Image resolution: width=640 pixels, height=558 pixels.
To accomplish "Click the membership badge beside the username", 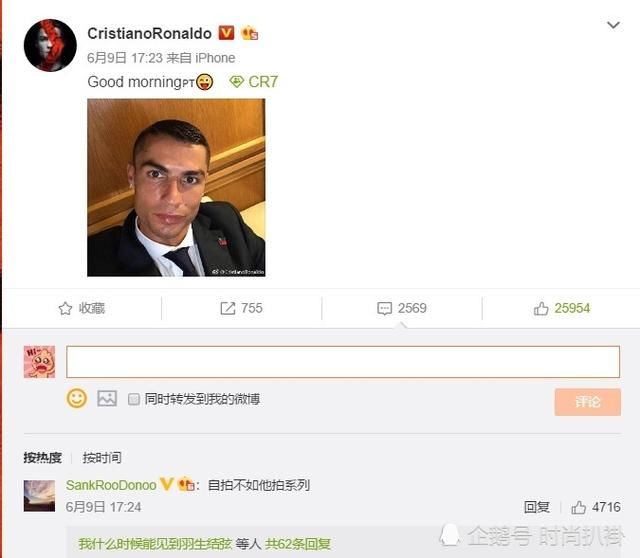I will 249,33.
